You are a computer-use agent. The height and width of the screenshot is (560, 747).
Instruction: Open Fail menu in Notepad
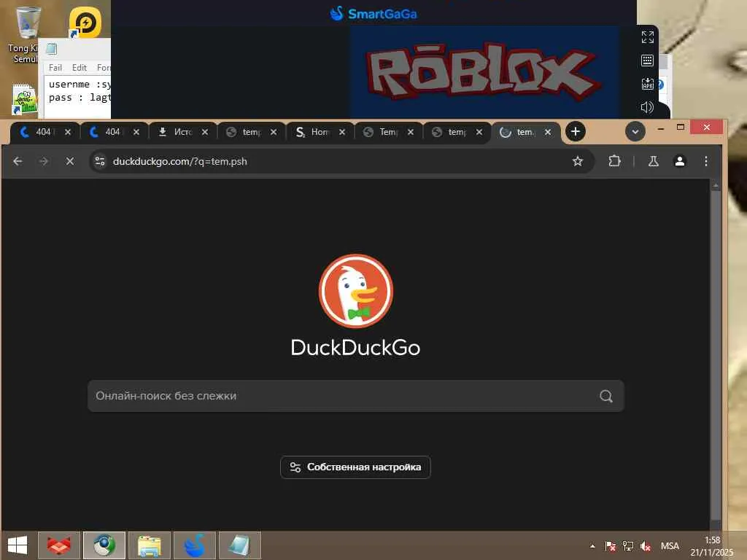tap(55, 68)
